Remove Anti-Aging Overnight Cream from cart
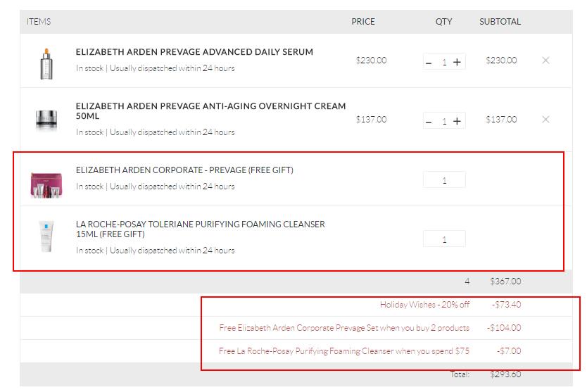 tap(545, 120)
